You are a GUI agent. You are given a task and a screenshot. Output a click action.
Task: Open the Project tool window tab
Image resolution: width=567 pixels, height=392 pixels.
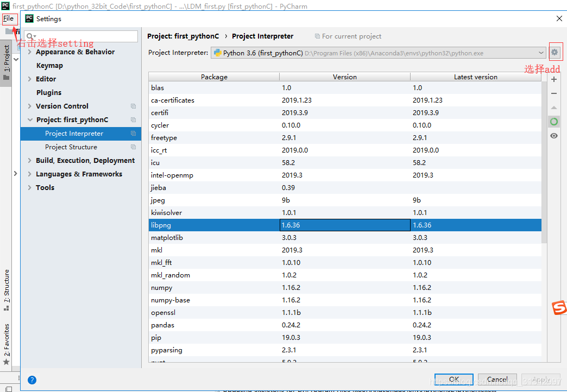[x=6, y=62]
